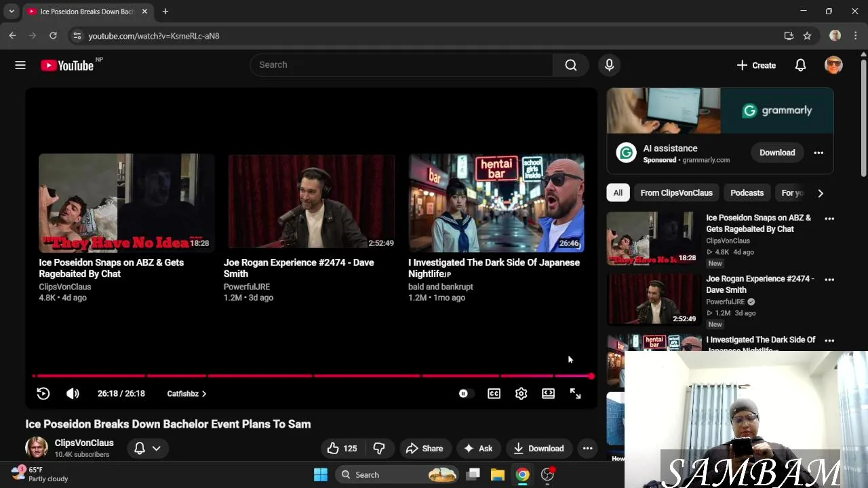This screenshot has width=868, height=488.
Task: Replay the video with replay icon
Action: (43, 394)
